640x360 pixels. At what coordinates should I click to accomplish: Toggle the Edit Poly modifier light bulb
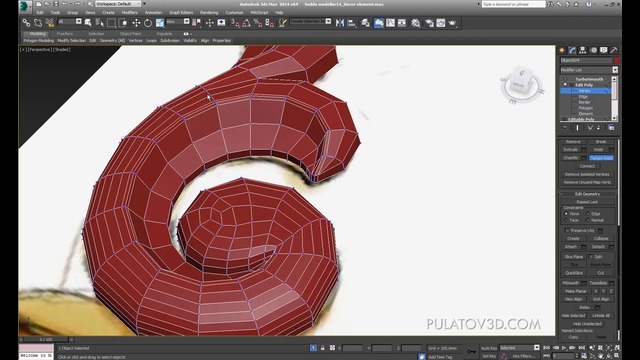pos(565,85)
